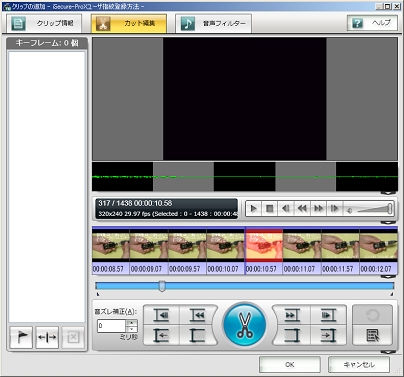Select the thumbnail at 00:00:11.57

pos(340,251)
